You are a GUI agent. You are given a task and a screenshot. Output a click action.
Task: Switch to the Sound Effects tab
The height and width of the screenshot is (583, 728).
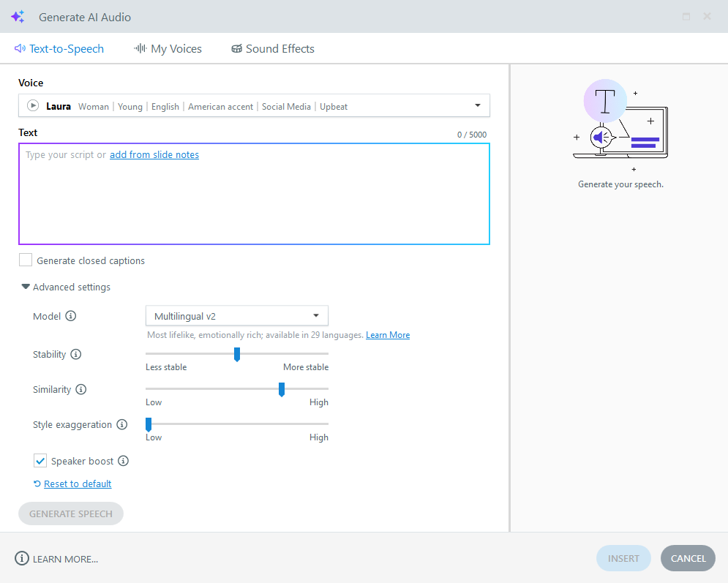[272, 49]
